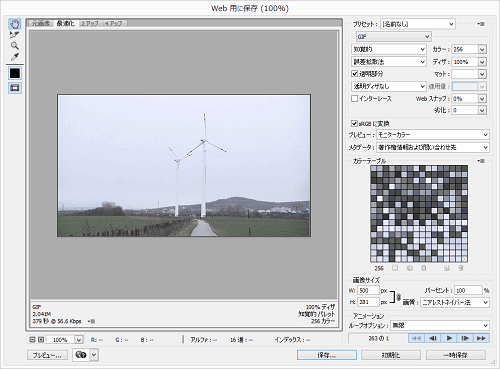Open the black eyedropper color swatch

(15, 73)
